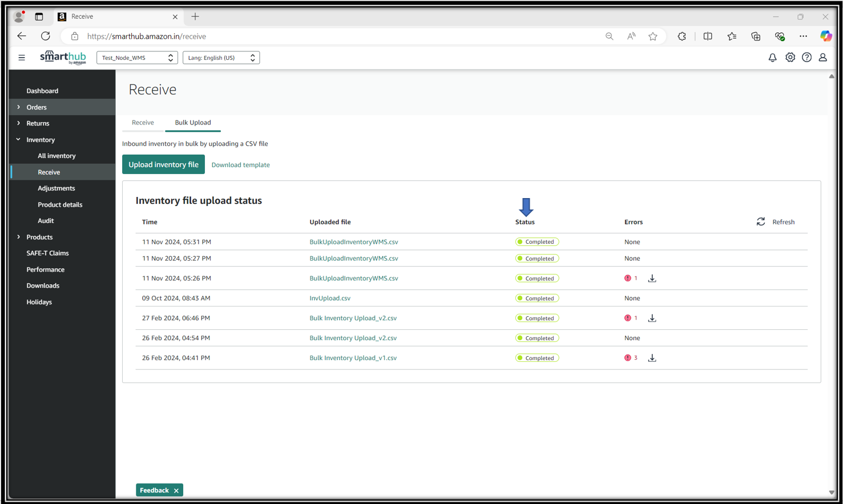Click the time cell 09 Oct 2024, 08:43 AM
The width and height of the screenshot is (843, 504).
(176, 299)
